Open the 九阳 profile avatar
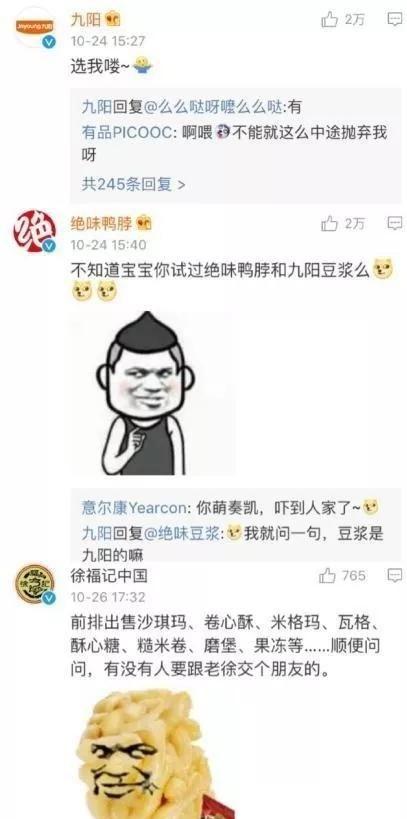Screen dimensions: 407x819 (34, 27)
